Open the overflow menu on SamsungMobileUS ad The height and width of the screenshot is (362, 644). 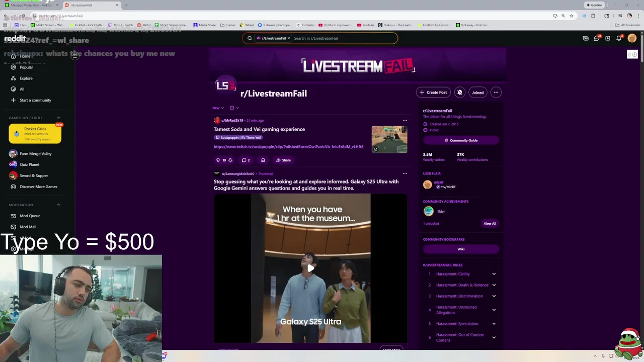[405, 174]
